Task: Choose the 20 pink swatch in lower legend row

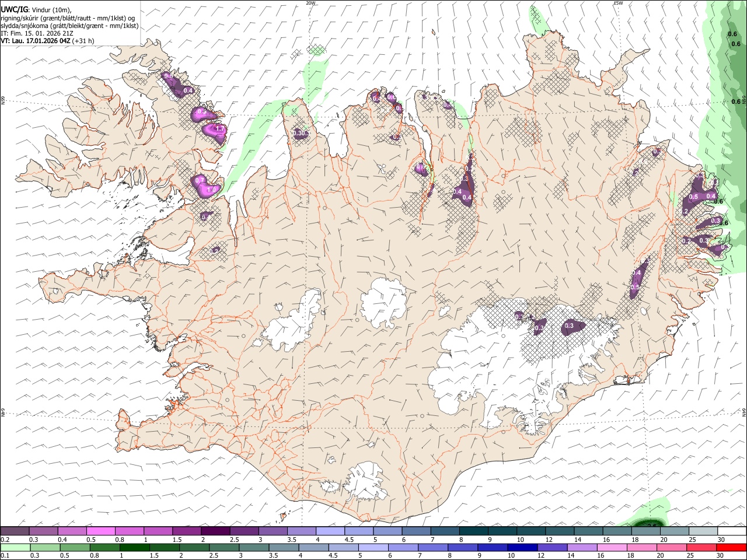Action: coord(672,547)
